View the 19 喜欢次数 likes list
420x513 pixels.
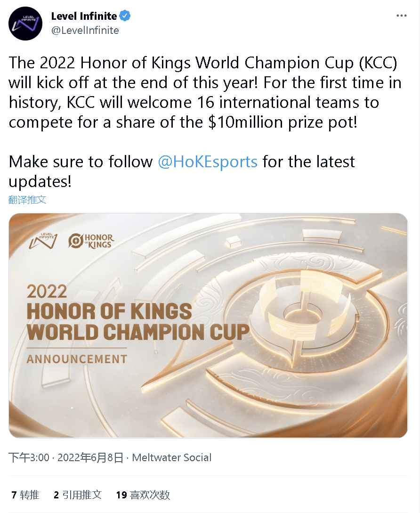[143, 495]
